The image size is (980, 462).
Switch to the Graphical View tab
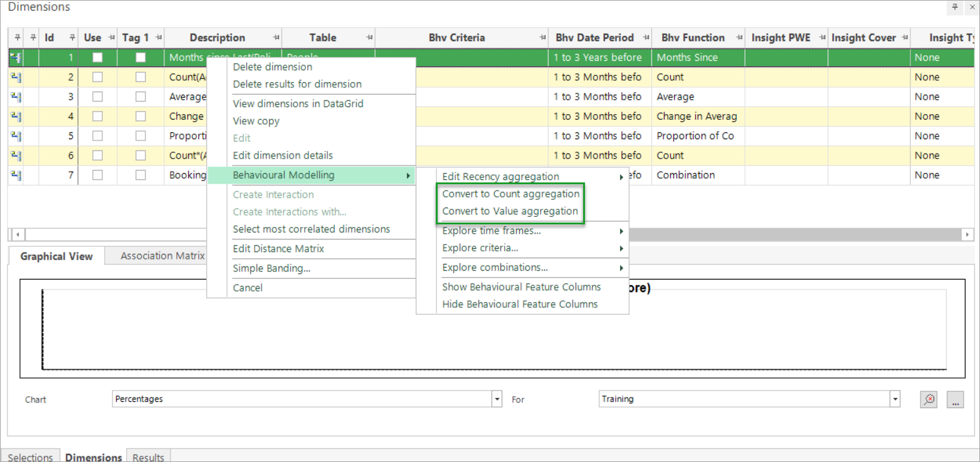tap(56, 256)
